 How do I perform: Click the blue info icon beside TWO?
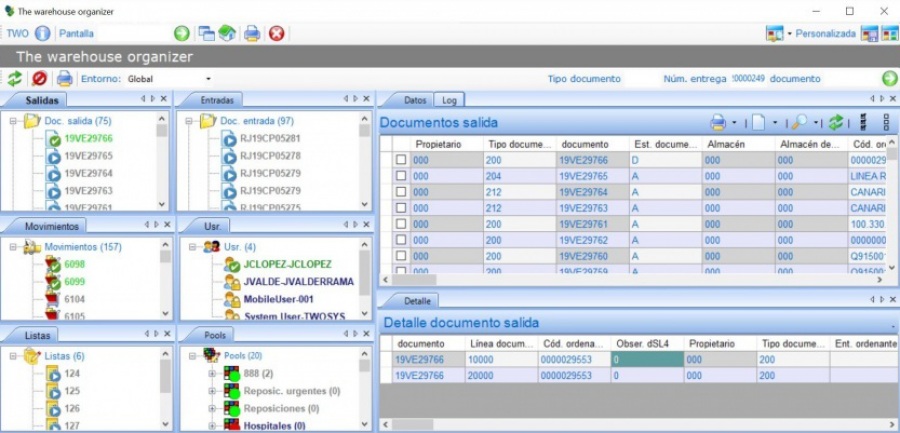pos(42,33)
